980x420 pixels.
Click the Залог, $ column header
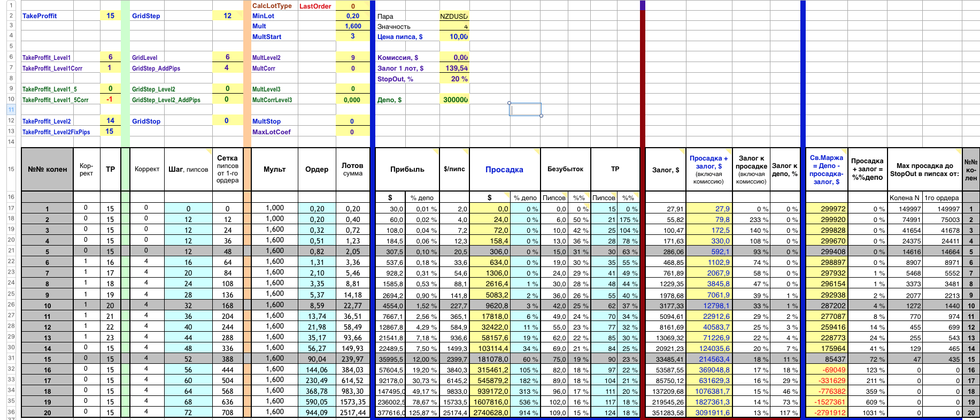click(x=666, y=170)
